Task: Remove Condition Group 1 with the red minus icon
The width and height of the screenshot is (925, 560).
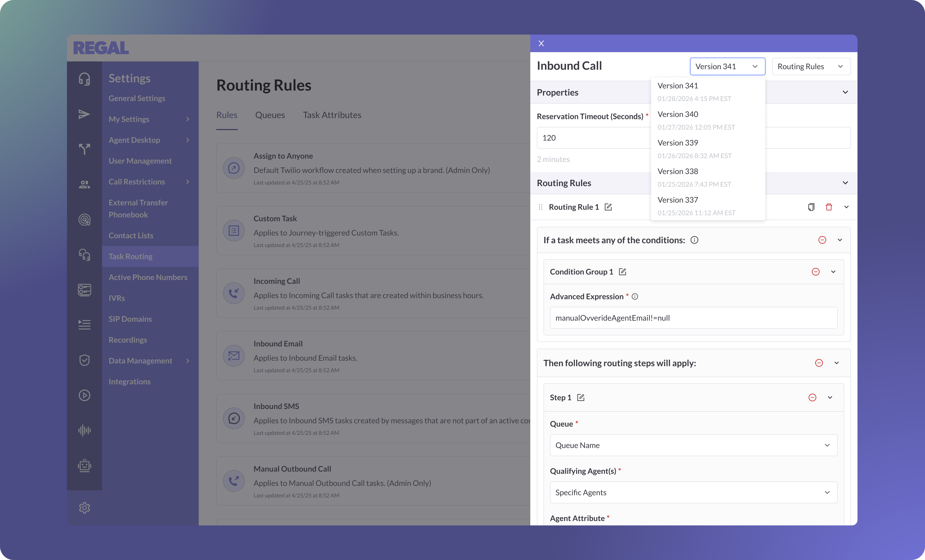Action: (x=815, y=272)
